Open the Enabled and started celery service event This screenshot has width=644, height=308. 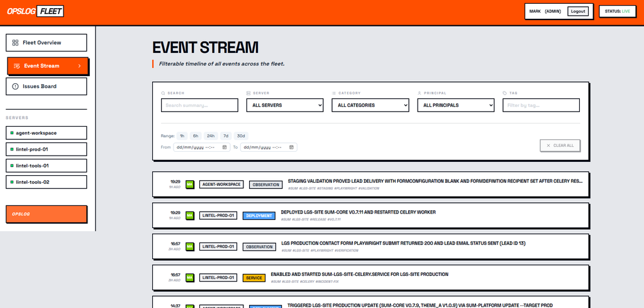(371, 278)
